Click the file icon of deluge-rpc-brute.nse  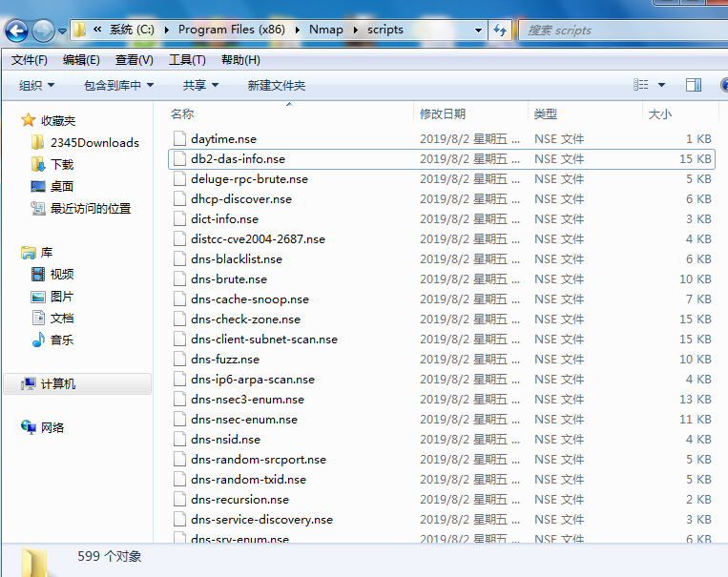179,178
